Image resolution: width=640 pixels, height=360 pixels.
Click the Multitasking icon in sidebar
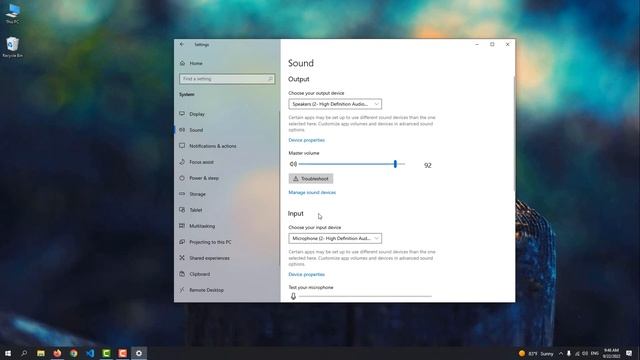click(182, 225)
